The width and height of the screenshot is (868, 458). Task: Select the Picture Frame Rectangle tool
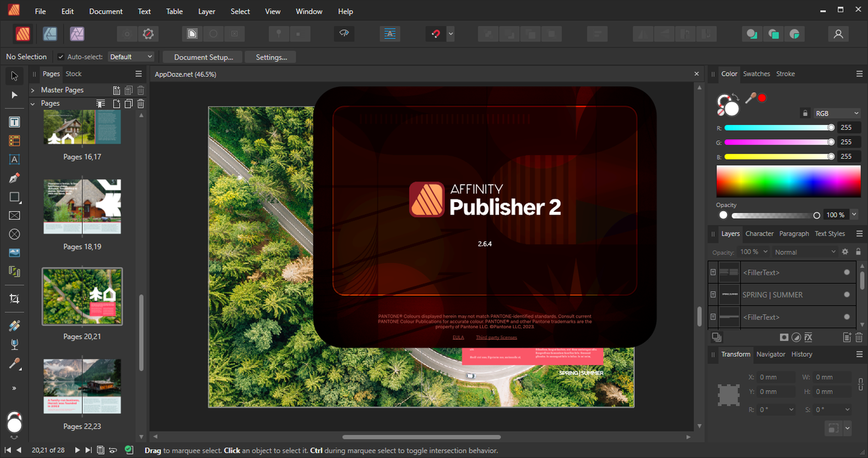14,216
